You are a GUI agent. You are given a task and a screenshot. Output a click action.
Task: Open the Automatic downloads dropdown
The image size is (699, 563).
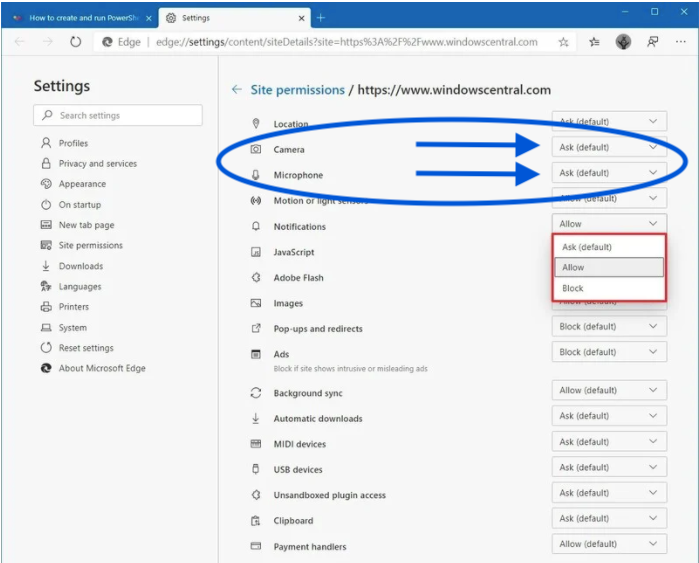pyautogui.click(x=609, y=416)
